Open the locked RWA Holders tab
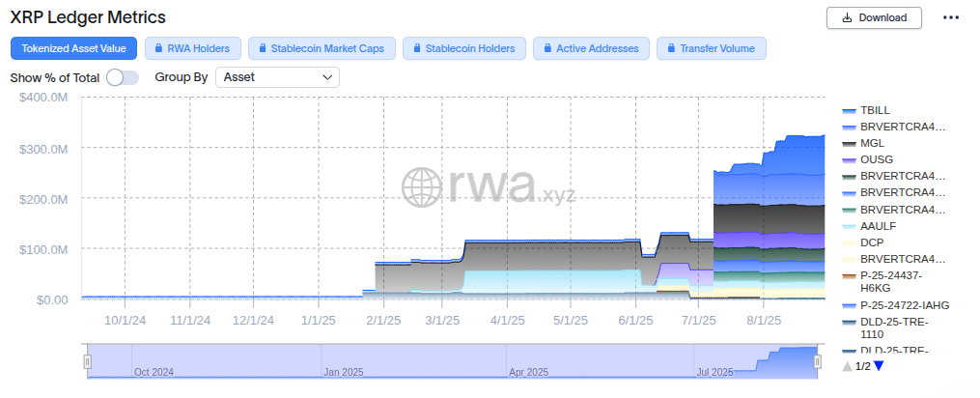 [192, 48]
